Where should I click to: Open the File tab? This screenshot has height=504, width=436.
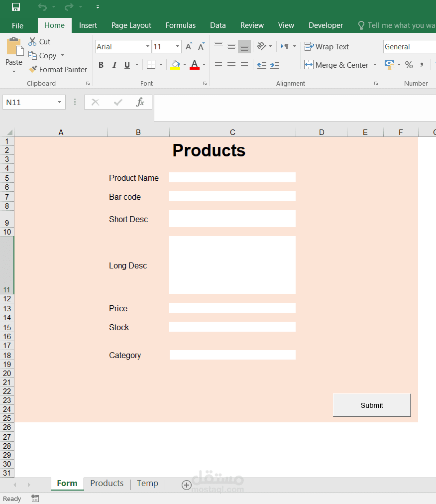pyautogui.click(x=17, y=25)
